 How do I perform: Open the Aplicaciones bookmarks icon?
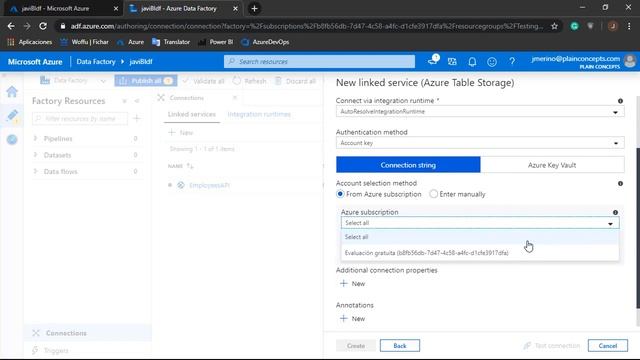pos(11,42)
